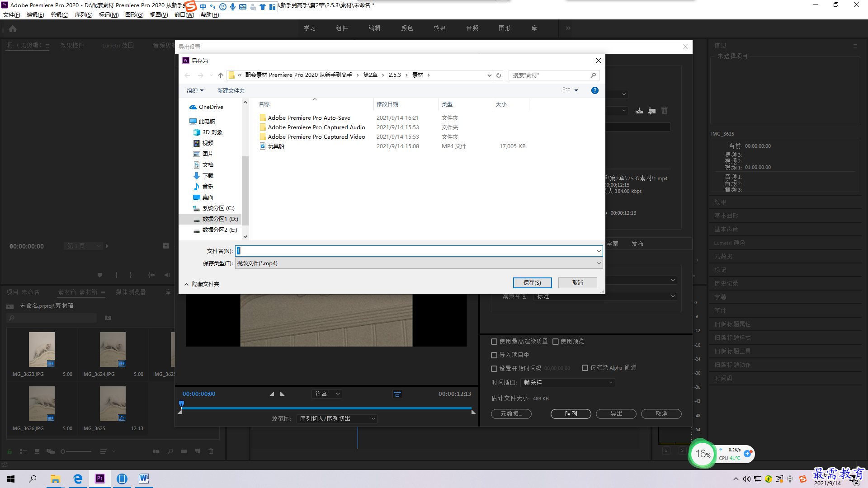The image size is (868, 488).
Task: Click the Home icon in Premiere
Action: [x=13, y=28]
